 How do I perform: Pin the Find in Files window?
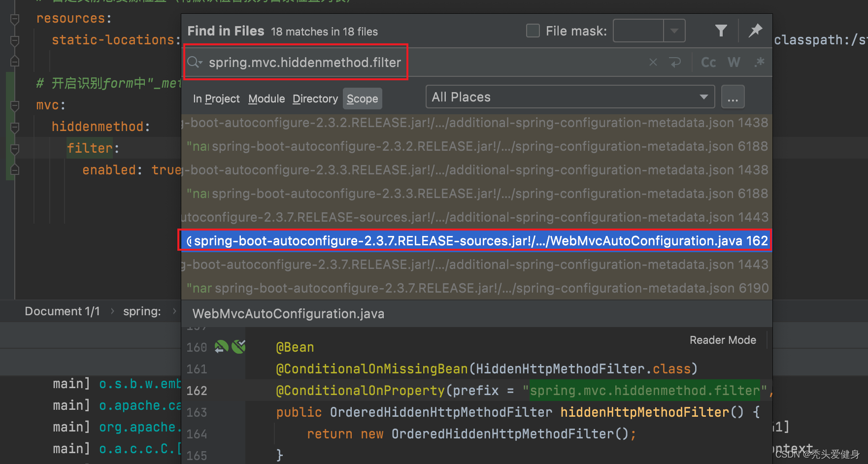click(755, 31)
